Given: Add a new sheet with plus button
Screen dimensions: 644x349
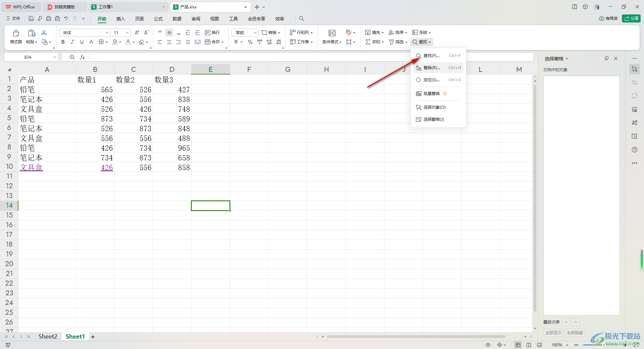Looking at the screenshot, I should coord(93,337).
